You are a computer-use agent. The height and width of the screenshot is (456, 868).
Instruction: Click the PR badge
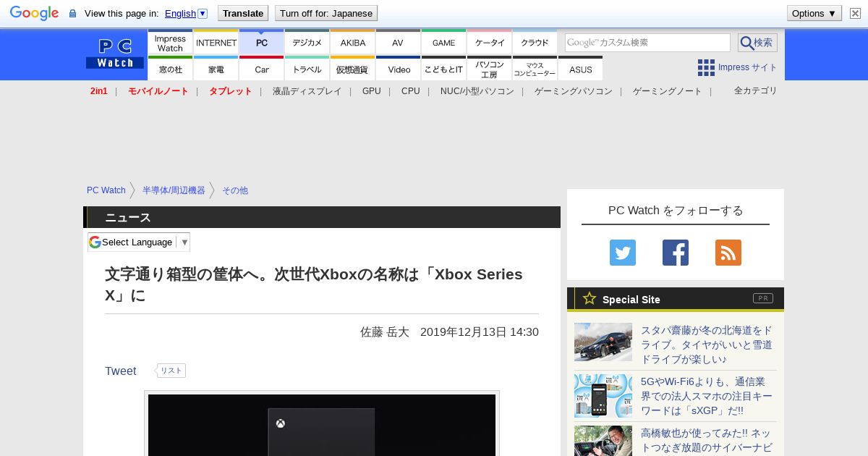coord(763,298)
